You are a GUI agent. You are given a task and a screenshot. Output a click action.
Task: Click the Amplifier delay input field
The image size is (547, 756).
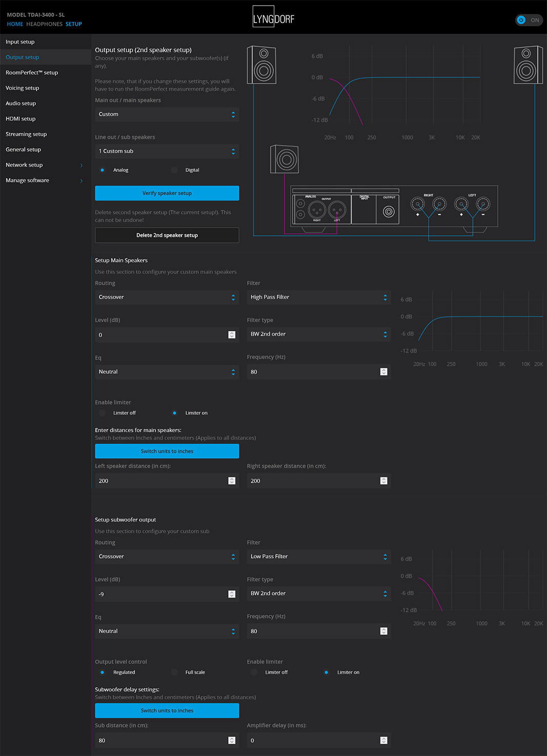coord(319,741)
